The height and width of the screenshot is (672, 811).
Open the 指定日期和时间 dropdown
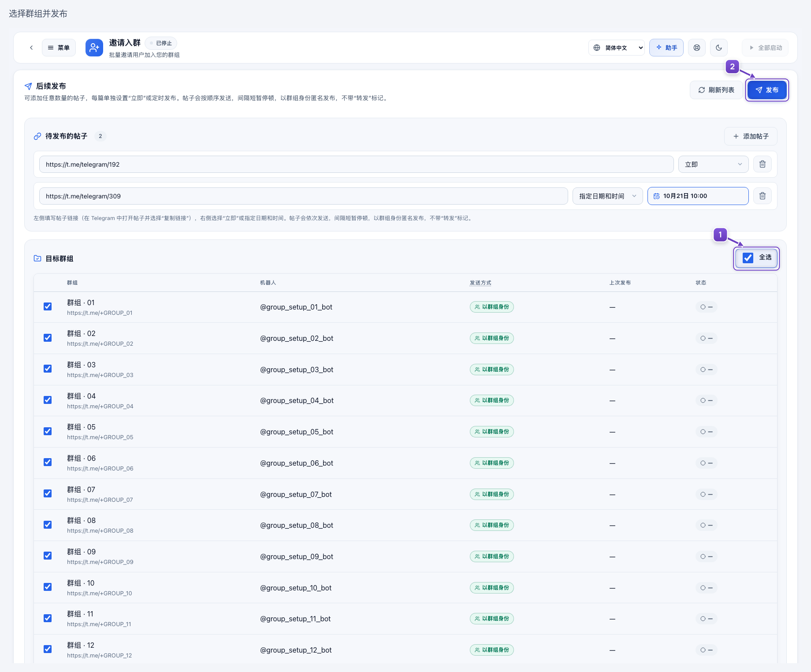[x=607, y=196]
